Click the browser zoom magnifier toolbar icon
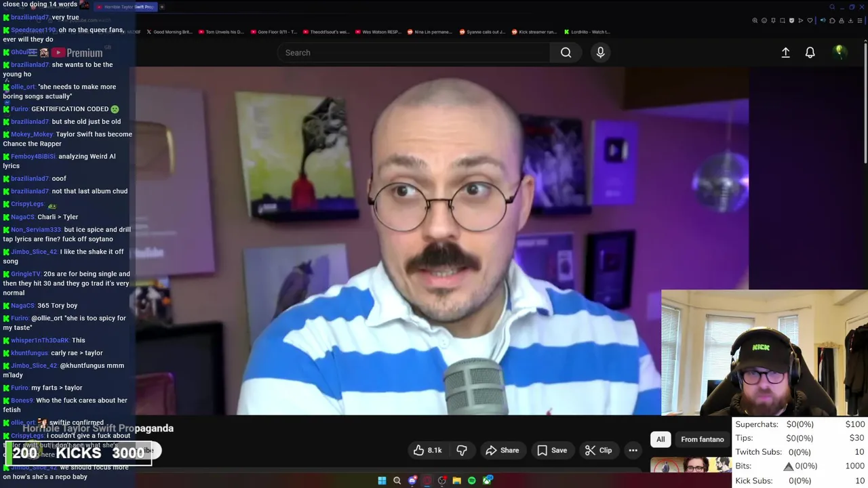Image resolution: width=868 pixels, height=488 pixels. pyautogui.click(x=755, y=20)
